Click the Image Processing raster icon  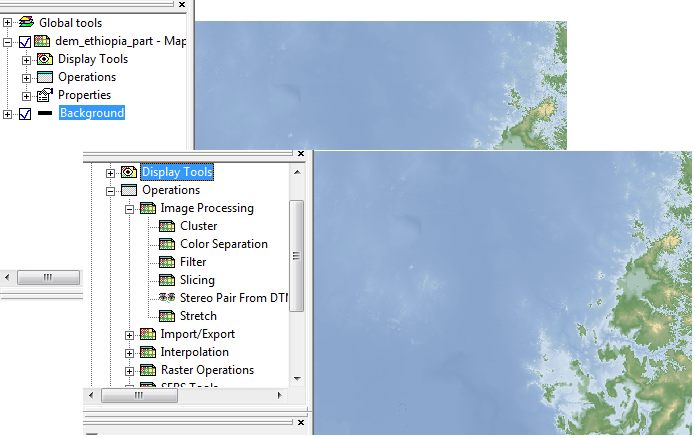pyautogui.click(x=148, y=208)
